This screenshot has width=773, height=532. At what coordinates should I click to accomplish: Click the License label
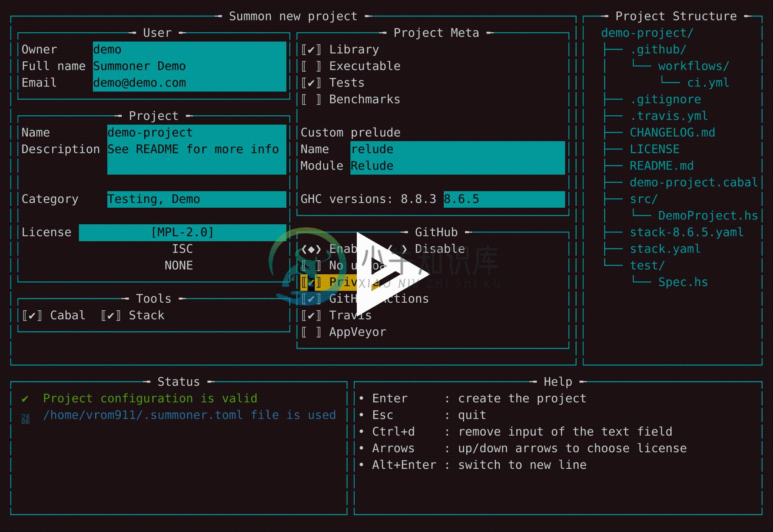tap(46, 232)
